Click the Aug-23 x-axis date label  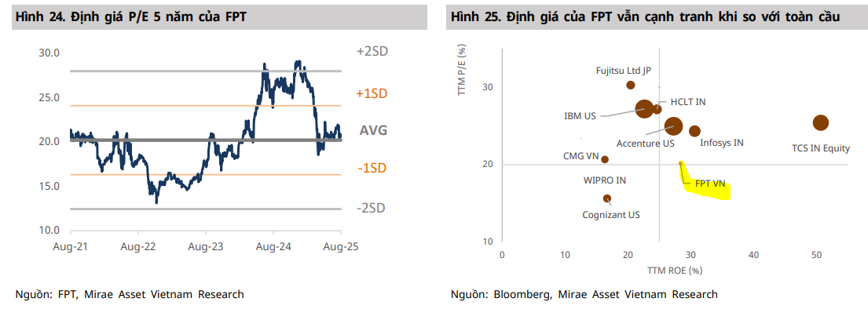pos(206,245)
